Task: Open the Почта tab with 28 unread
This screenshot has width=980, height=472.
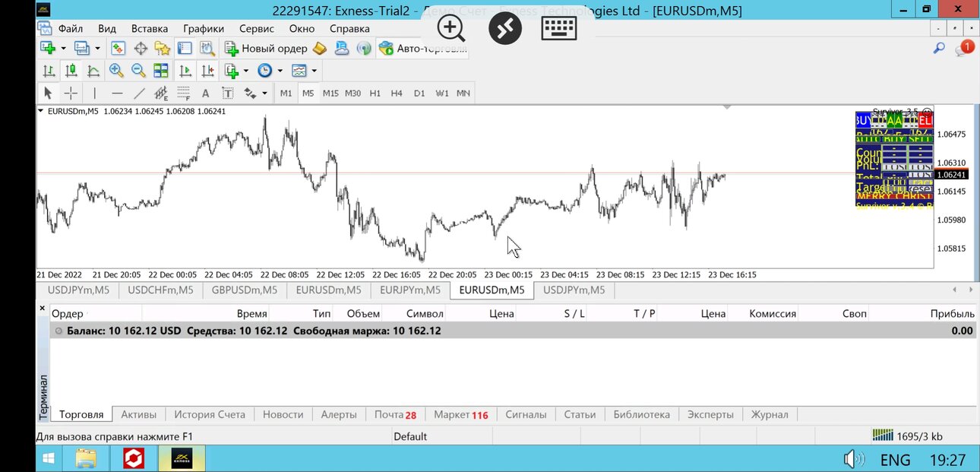Action: coord(395,414)
